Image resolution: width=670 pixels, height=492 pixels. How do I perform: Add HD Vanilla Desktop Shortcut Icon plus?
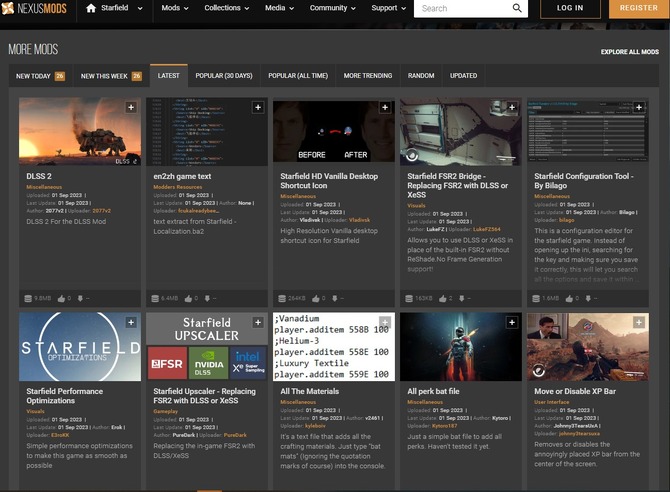coord(385,107)
